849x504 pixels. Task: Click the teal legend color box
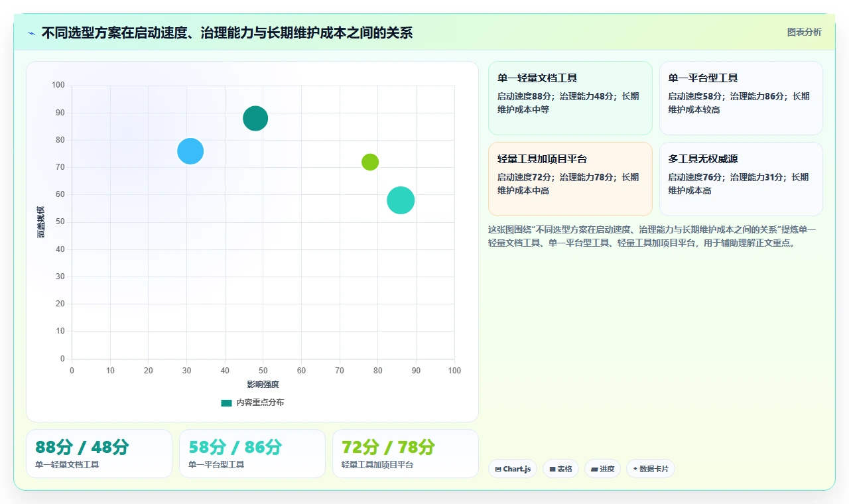tap(226, 403)
